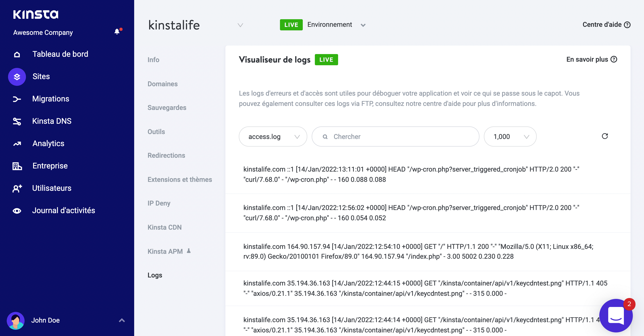The image size is (644, 336).
Task: Open the 1,000 lines count dropdown
Action: pyautogui.click(x=510, y=137)
